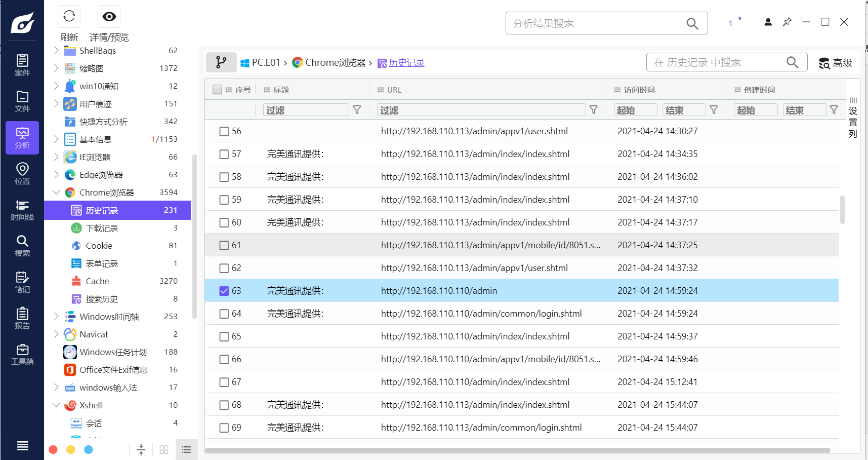This screenshot has height=460, width=868.
Task: Check the box for row 67
Action: [x=224, y=382]
